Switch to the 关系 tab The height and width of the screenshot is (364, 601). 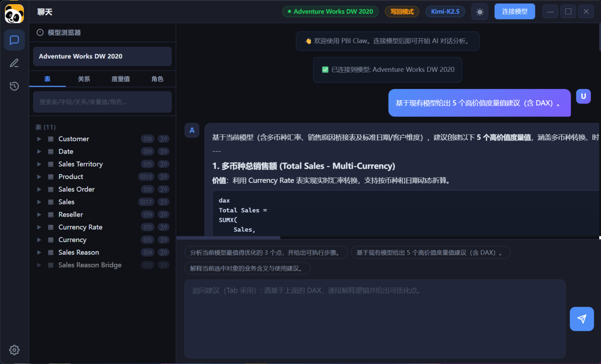click(x=84, y=79)
